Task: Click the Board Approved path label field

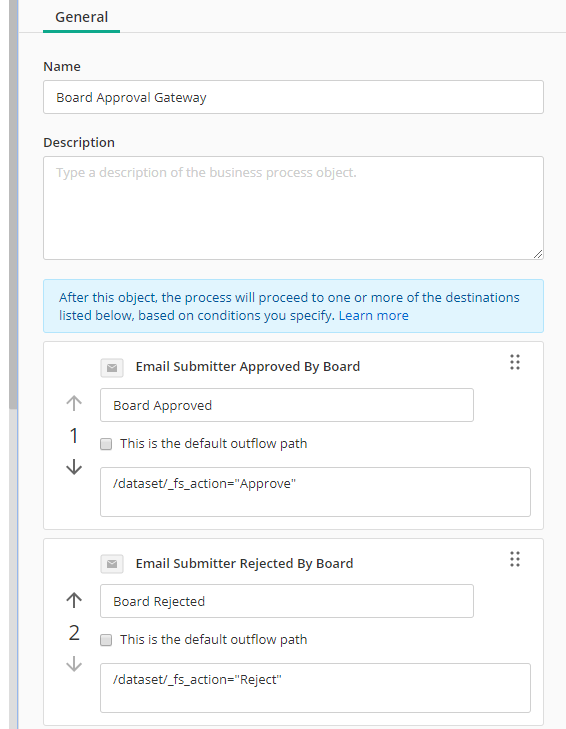Action: pyautogui.click(x=287, y=405)
